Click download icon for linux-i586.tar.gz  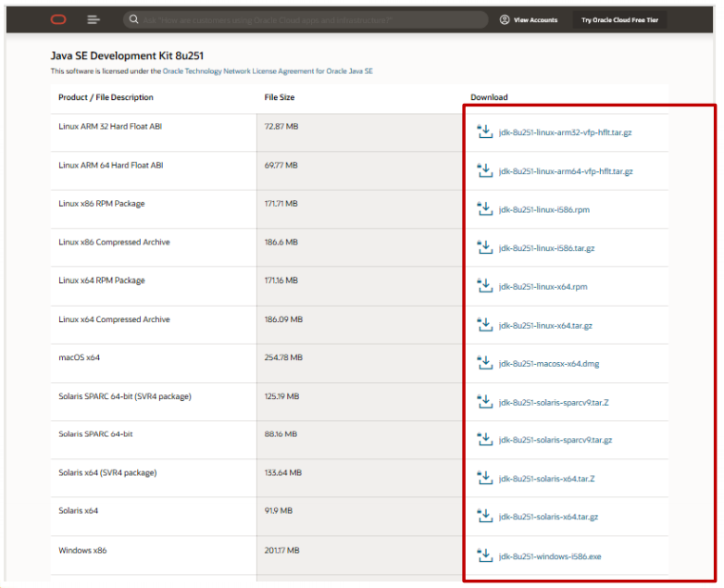point(485,247)
